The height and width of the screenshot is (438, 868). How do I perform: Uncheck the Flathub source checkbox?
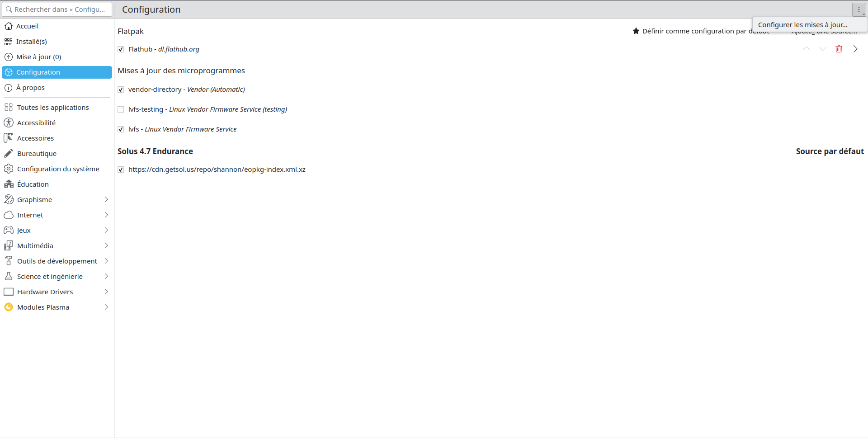point(121,49)
